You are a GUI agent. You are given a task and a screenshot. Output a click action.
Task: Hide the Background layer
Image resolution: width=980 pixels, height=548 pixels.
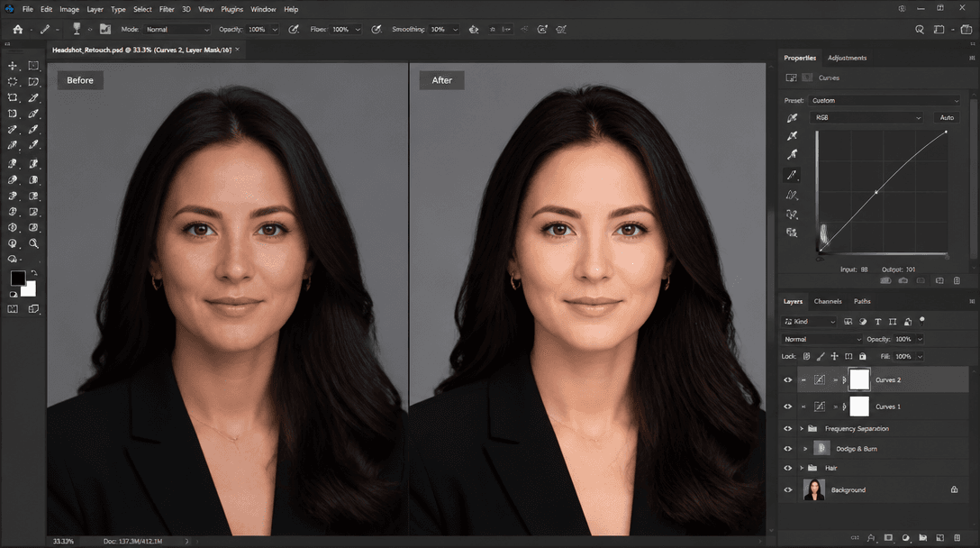click(x=787, y=489)
